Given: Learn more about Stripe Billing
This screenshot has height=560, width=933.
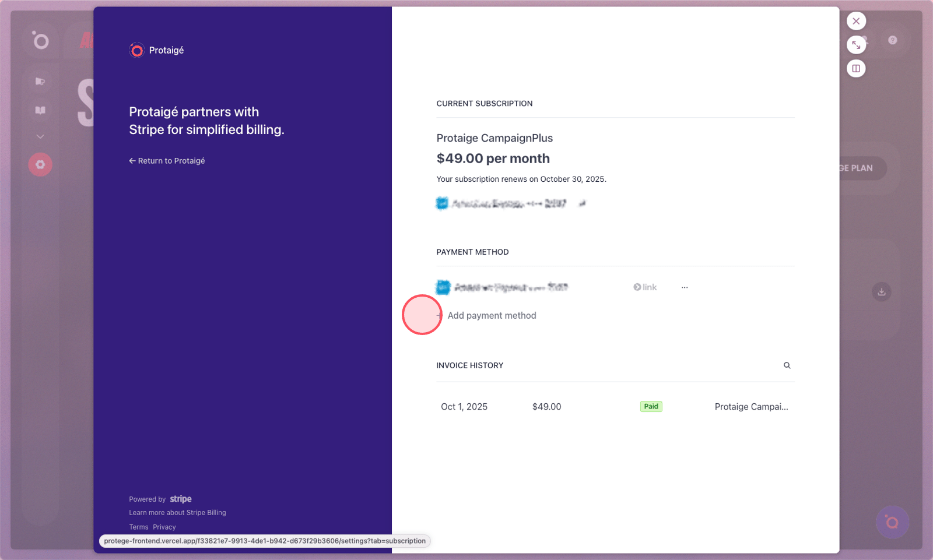Looking at the screenshot, I should [177, 513].
